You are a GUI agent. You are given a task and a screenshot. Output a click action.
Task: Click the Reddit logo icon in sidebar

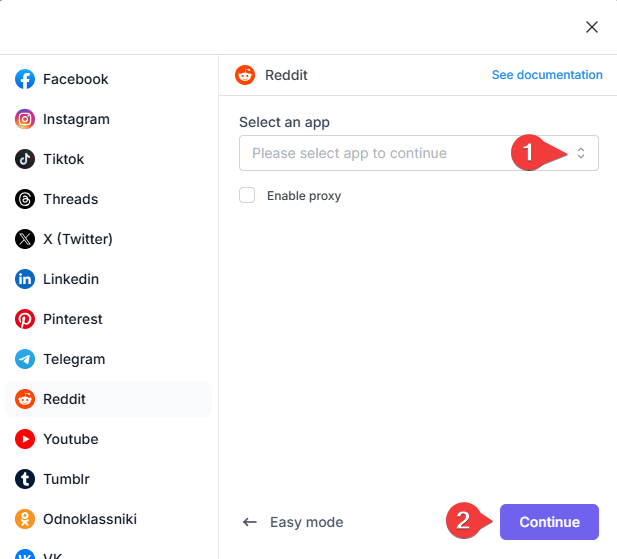pos(25,399)
